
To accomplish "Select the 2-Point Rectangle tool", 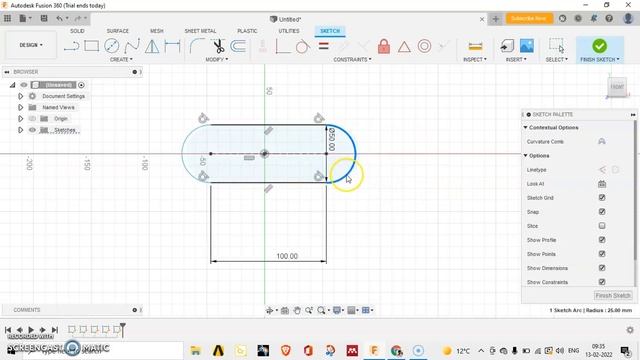I will coord(91,46).
